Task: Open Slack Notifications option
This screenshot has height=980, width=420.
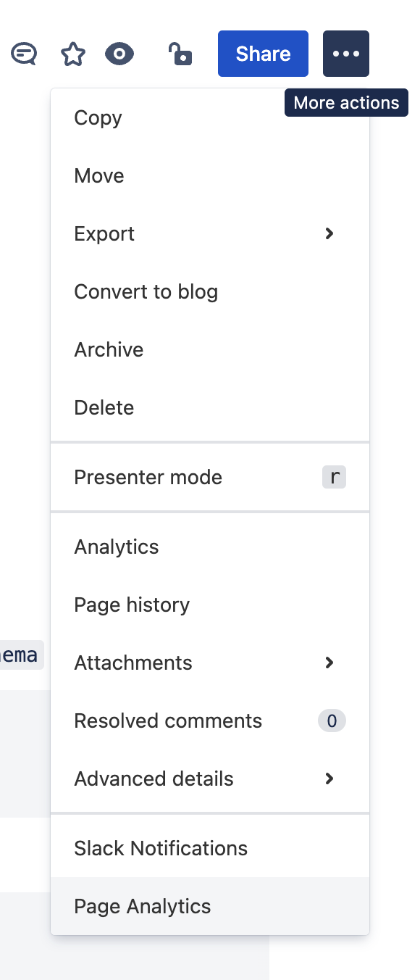Action: [210, 848]
